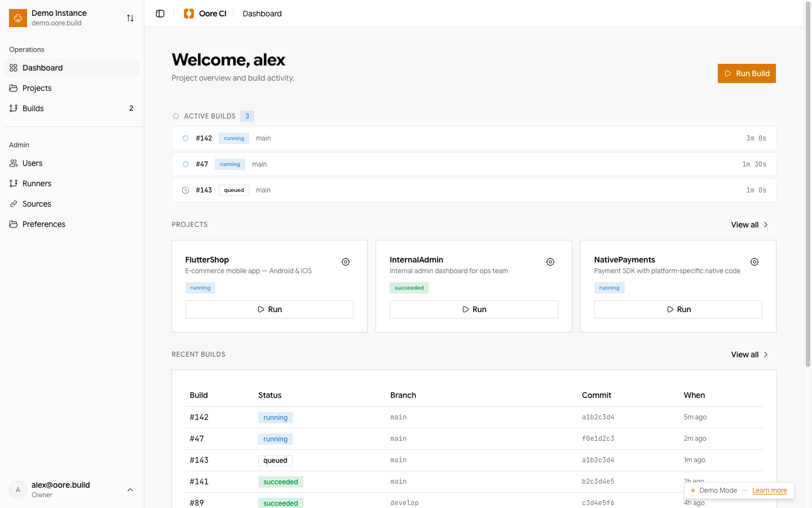
Task: Click the orange Run Build button
Action: point(747,73)
